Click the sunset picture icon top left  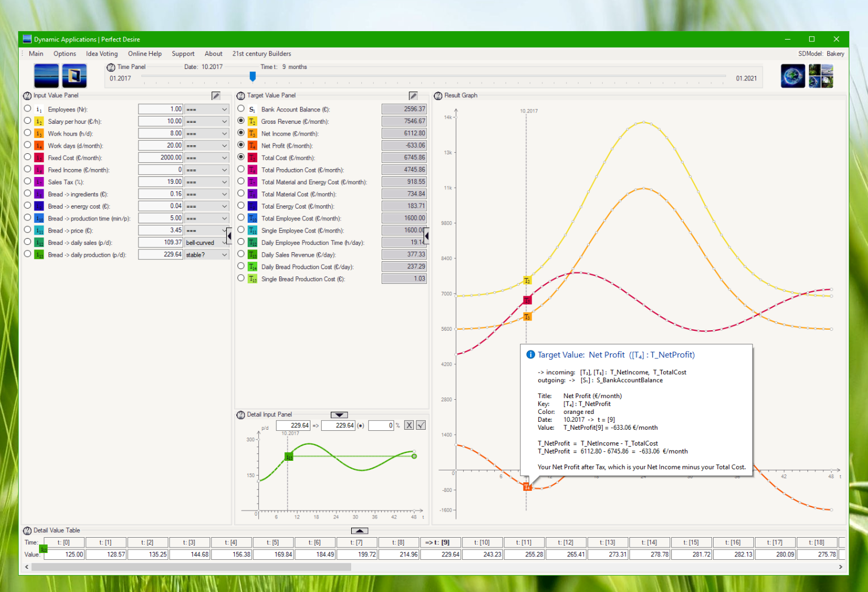click(x=46, y=75)
